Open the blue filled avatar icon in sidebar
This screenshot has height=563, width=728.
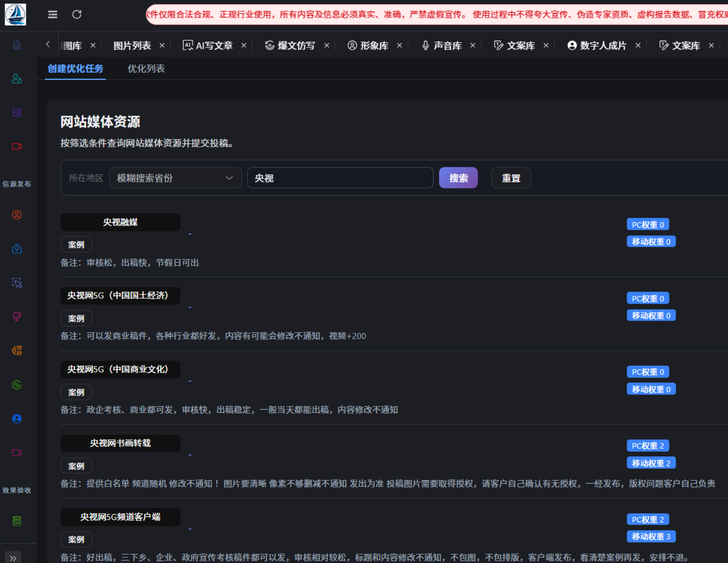tap(17, 419)
